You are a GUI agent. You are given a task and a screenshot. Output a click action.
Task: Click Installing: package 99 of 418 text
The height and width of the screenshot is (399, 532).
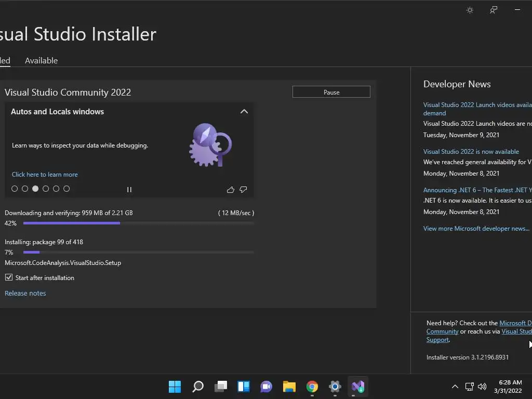pyautogui.click(x=44, y=242)
